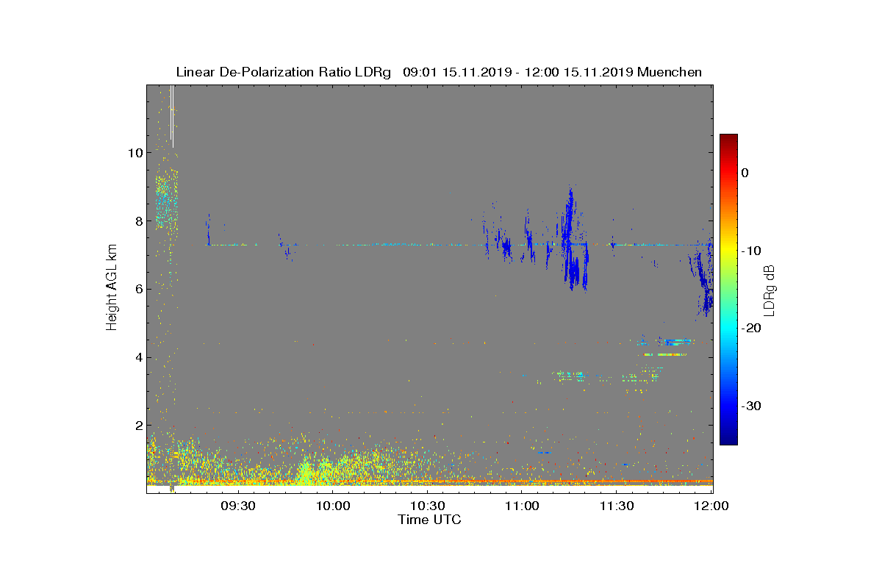This screenshot has width=882, height=588.
Task: Click the dark red top of colorbar
Action: 728,138
